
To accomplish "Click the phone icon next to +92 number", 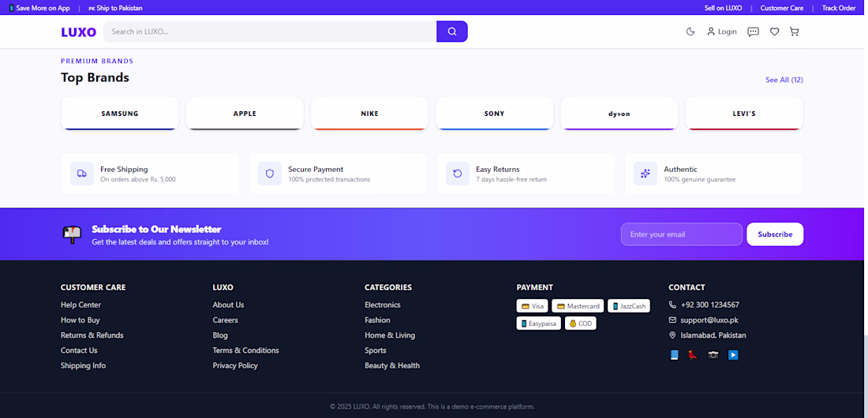I will point(672,305).
